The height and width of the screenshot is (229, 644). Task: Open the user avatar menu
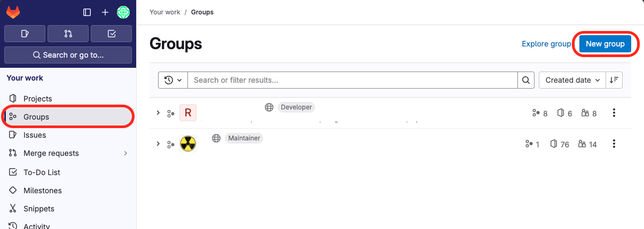(123, 12)
